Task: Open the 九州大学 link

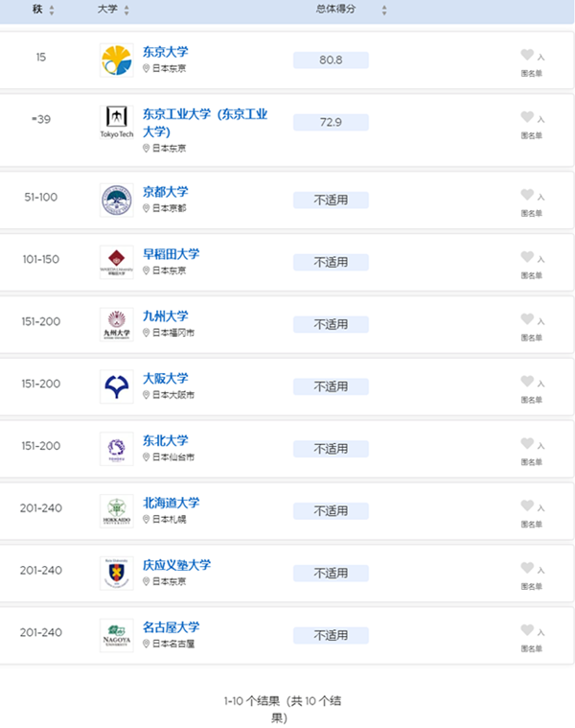Action: [165, 317]
